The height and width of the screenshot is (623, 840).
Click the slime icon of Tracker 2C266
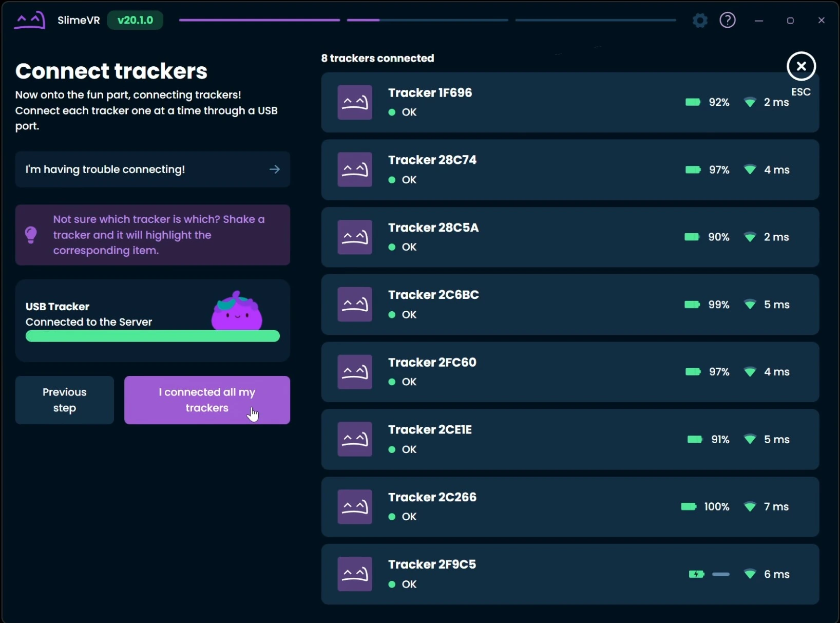[355, 507]
